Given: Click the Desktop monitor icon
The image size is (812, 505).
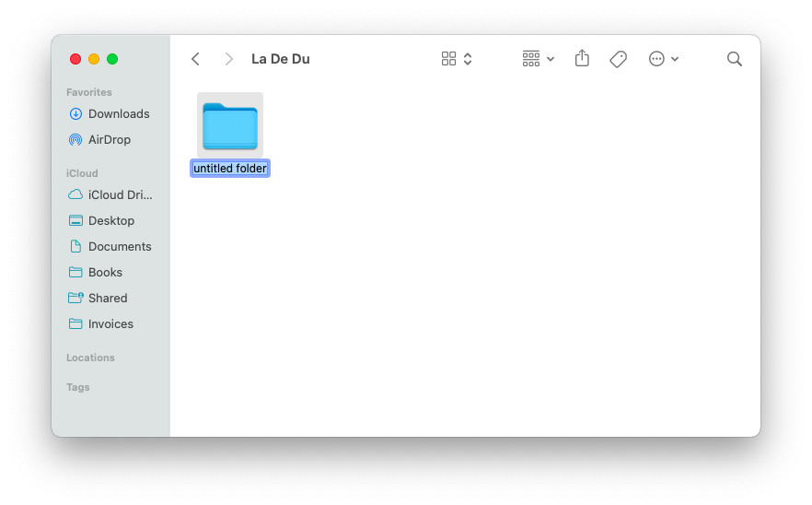Looking at the screenshot, I should [75, 220].
